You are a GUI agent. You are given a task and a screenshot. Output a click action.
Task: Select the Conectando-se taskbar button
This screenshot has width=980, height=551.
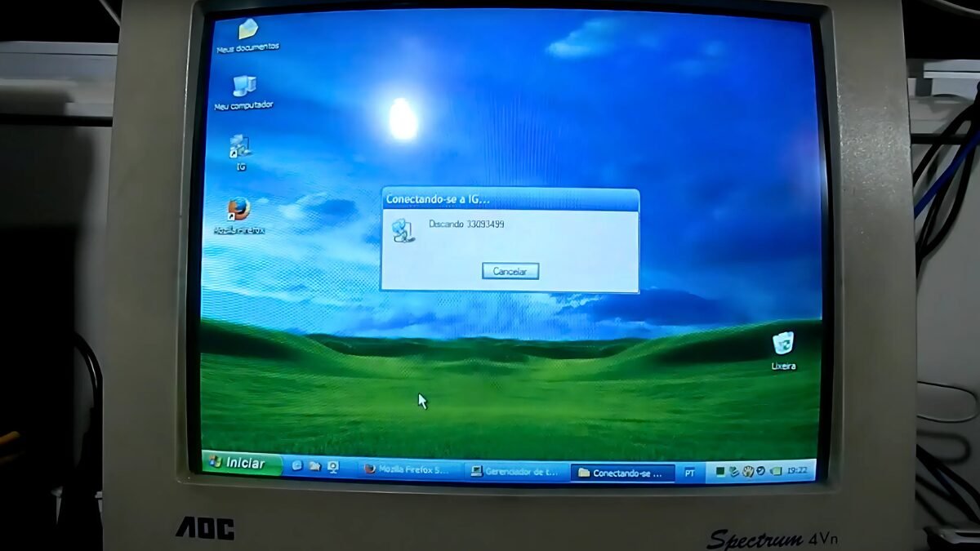point(622,473)
